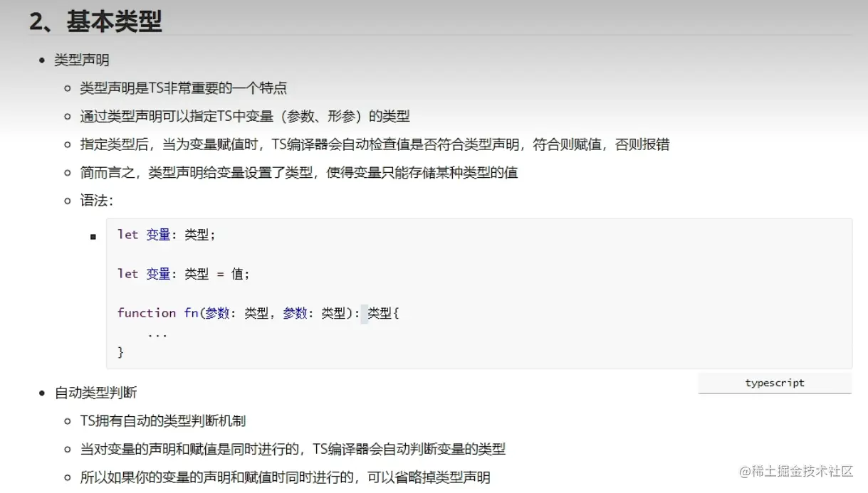868x493 pixels.
Task: Click code line 'let 变量: 类型;'
Action: click(167, 235)
